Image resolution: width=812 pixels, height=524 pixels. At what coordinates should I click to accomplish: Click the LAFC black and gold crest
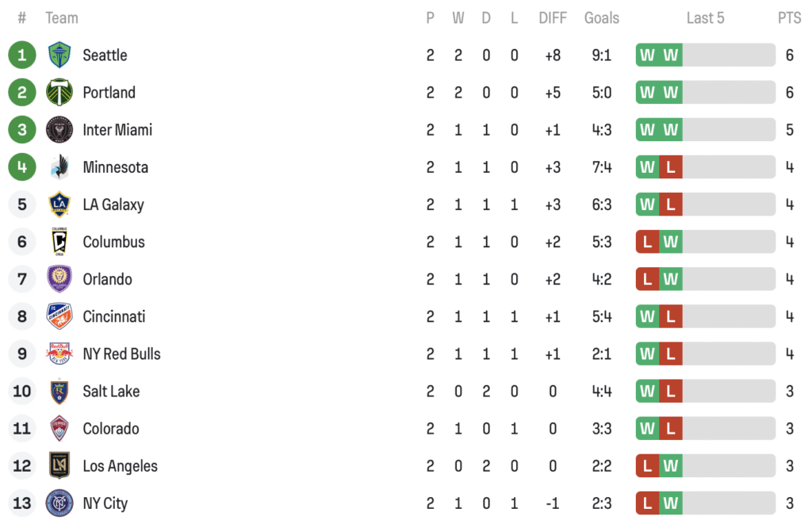pyautogui.click(x=59, y=465)
